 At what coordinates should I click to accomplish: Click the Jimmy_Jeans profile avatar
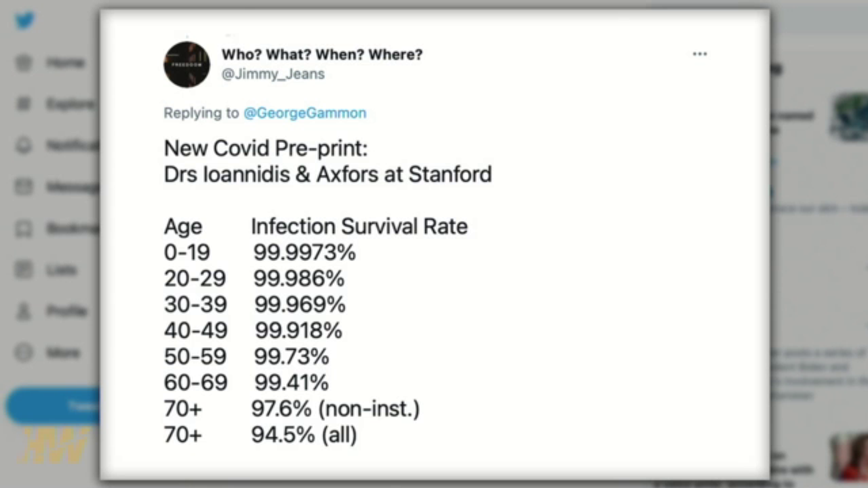[186, 64]
